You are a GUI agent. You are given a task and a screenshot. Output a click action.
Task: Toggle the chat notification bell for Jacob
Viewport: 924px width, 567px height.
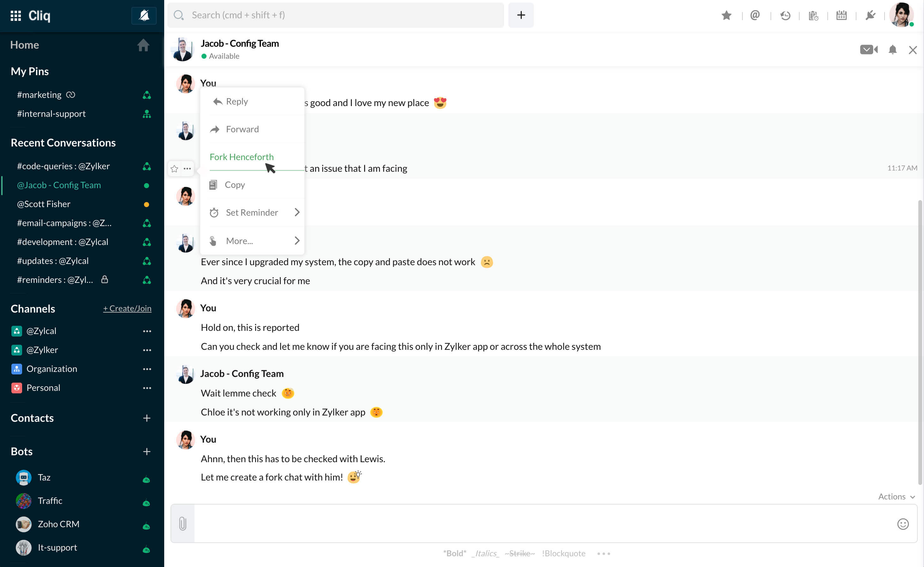[892, 50]
